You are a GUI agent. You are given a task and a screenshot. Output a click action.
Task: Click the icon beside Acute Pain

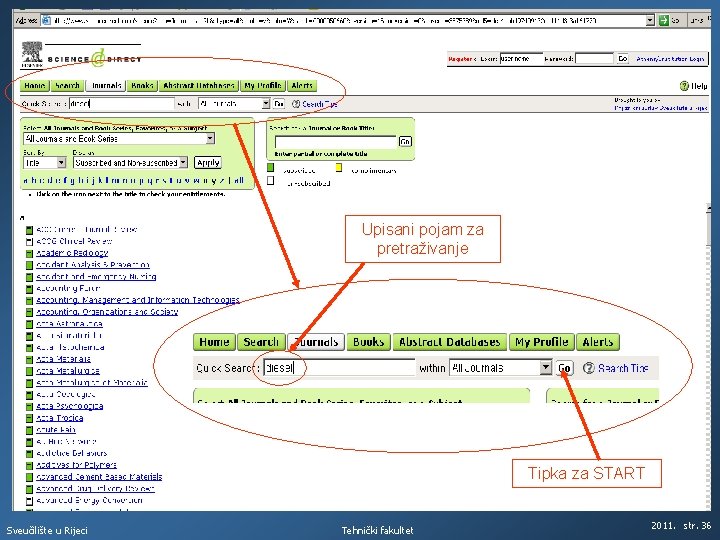[29, 430]
